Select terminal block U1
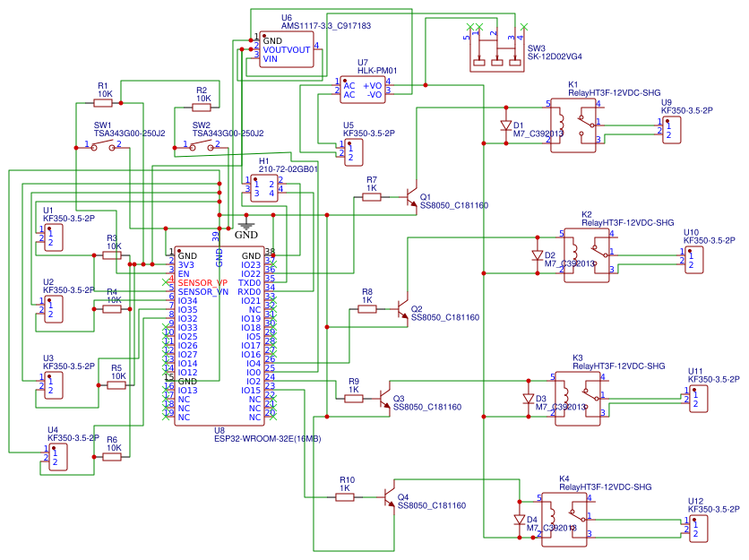The image size is (749, 560). pyautogui.click(x=54, y=237)
